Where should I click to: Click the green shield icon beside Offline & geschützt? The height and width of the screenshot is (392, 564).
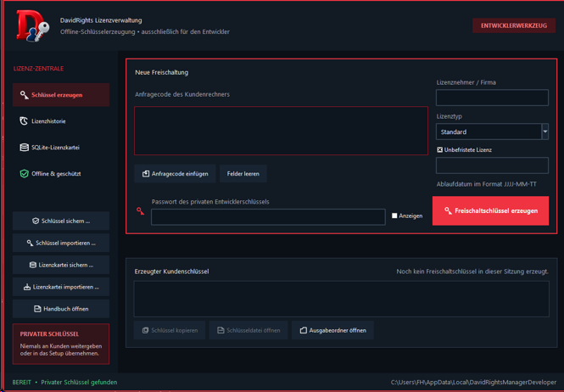24,174
